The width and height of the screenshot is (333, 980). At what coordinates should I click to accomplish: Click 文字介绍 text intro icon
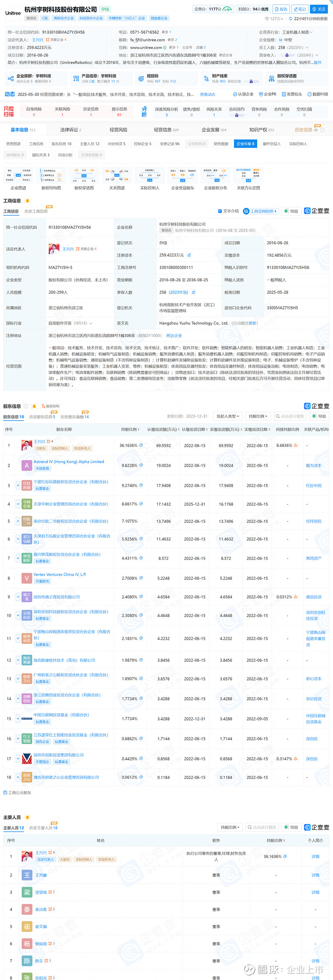click(x=229, y=211)
